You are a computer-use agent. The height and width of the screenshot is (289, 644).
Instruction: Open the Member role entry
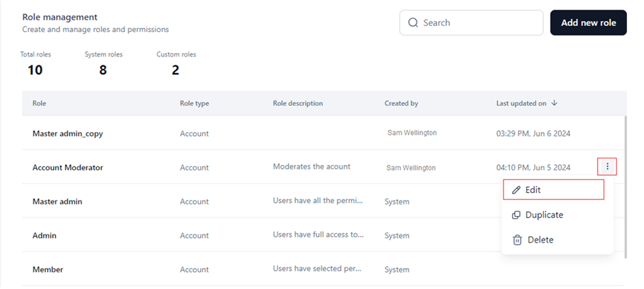(48, 269)
